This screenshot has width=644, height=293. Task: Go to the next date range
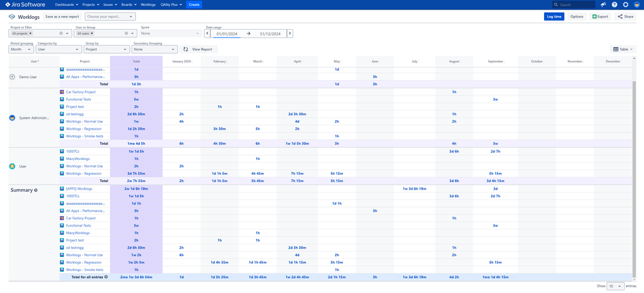(290, 34)
